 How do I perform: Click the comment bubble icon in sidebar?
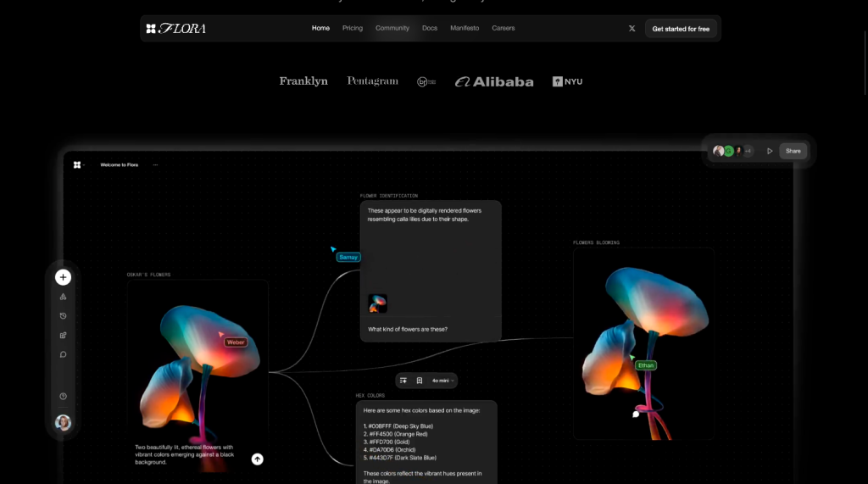pos(64,354)
